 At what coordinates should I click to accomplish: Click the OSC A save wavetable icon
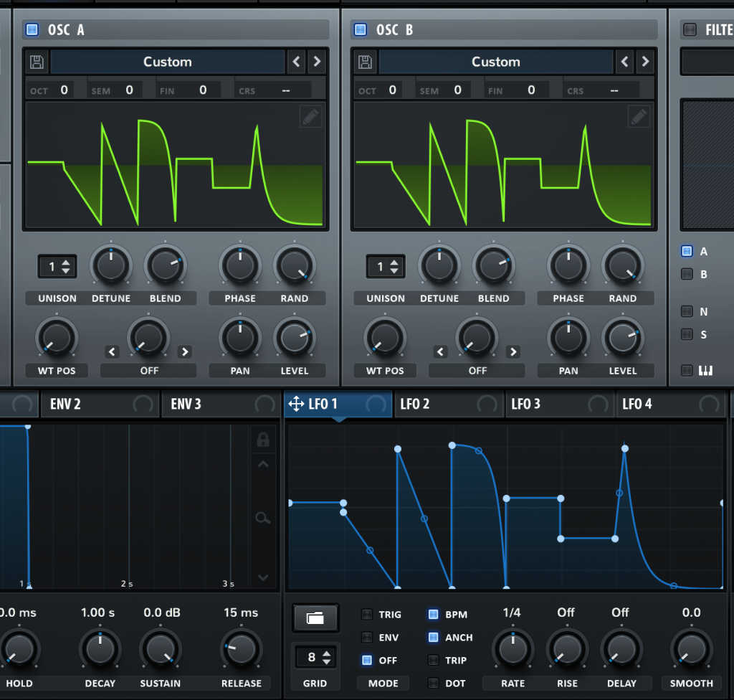click(x=37, y=62)
